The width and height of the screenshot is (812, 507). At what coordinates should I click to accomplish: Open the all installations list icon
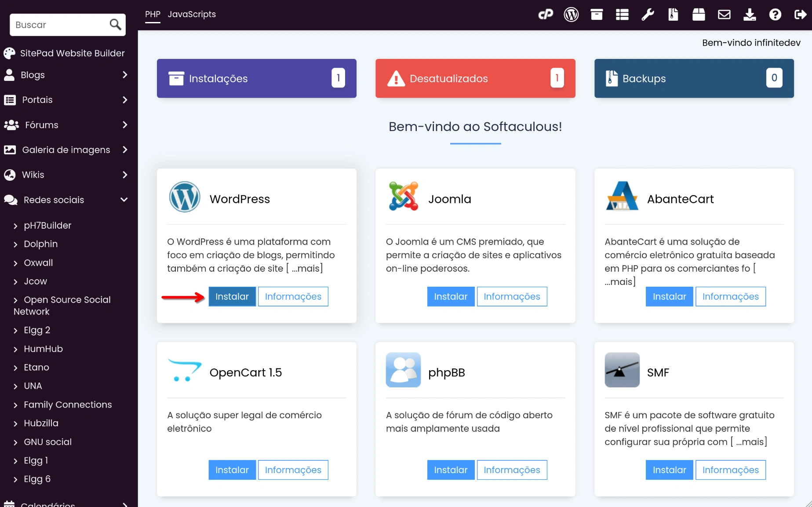click(622, 14)
